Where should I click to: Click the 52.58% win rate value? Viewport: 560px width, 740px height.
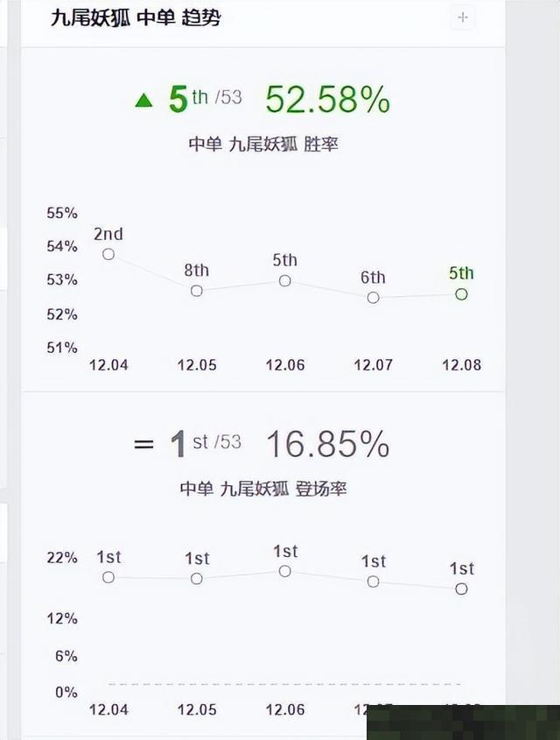327,100
